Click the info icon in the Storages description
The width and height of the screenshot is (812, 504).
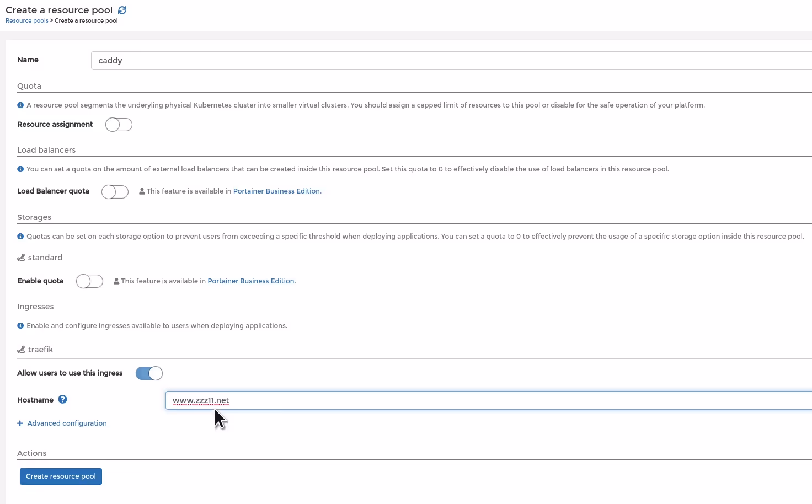(x=20, y=236)
